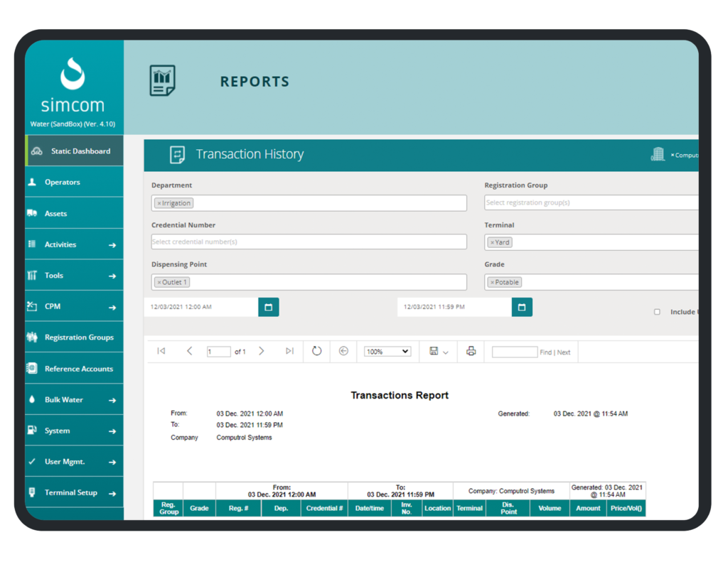Open the export format dropdown arrow
This screenshot has height=579, width=728.
[446, 351]
